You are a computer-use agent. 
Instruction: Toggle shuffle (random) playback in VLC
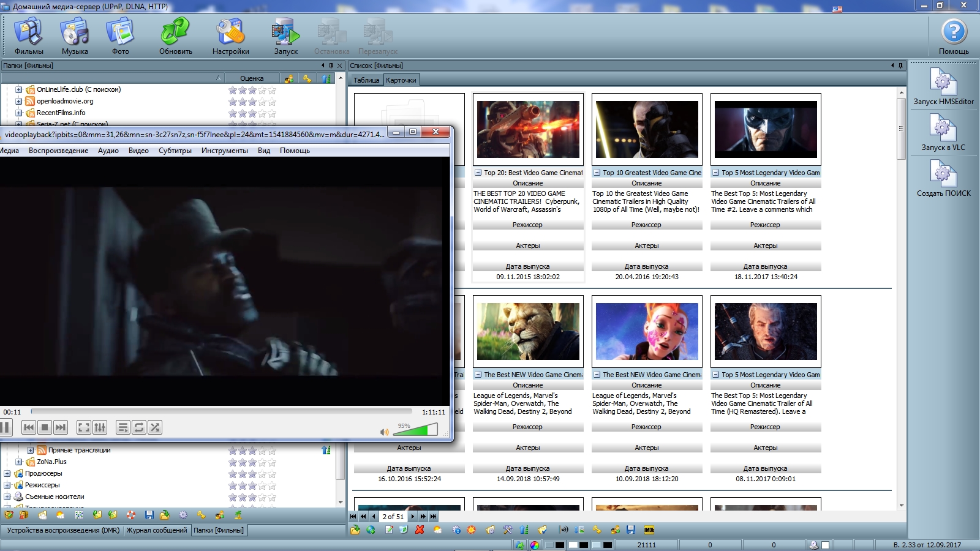pos(155,427)
